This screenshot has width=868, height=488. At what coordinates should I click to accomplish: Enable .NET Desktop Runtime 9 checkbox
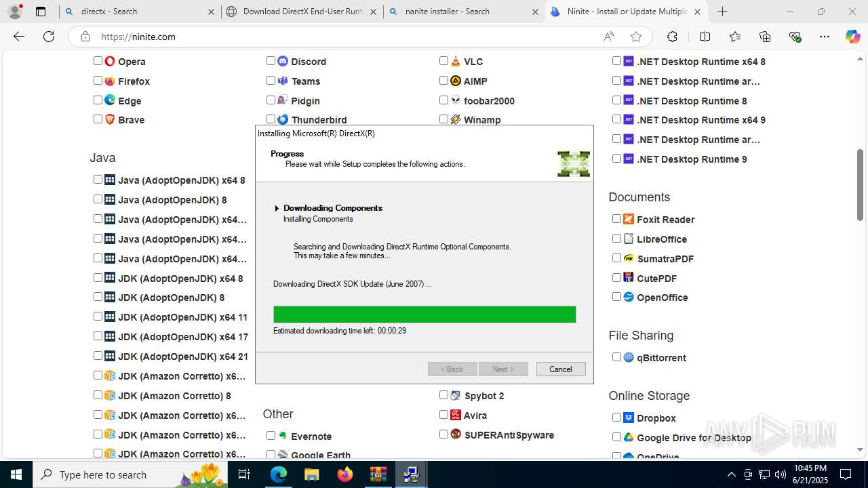616,158
